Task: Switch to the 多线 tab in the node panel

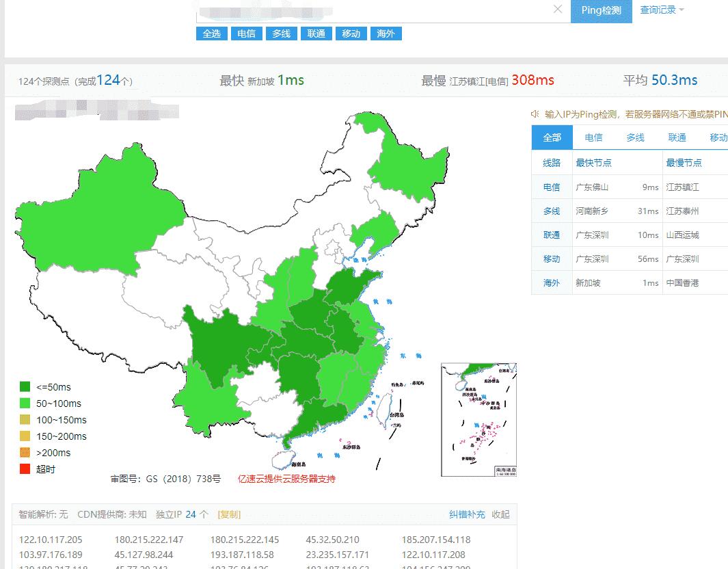Action: point(635,137)
